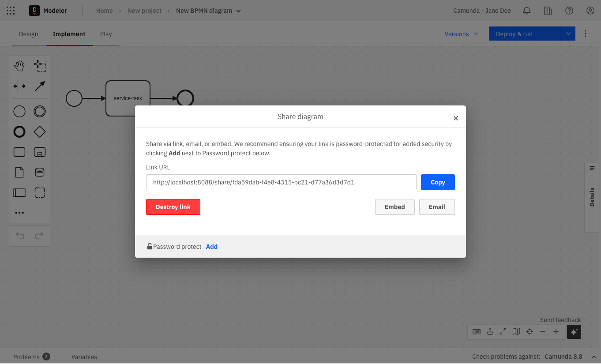Expand the bottom Problems panel chevron
The image size is (601, 364).
593,356
